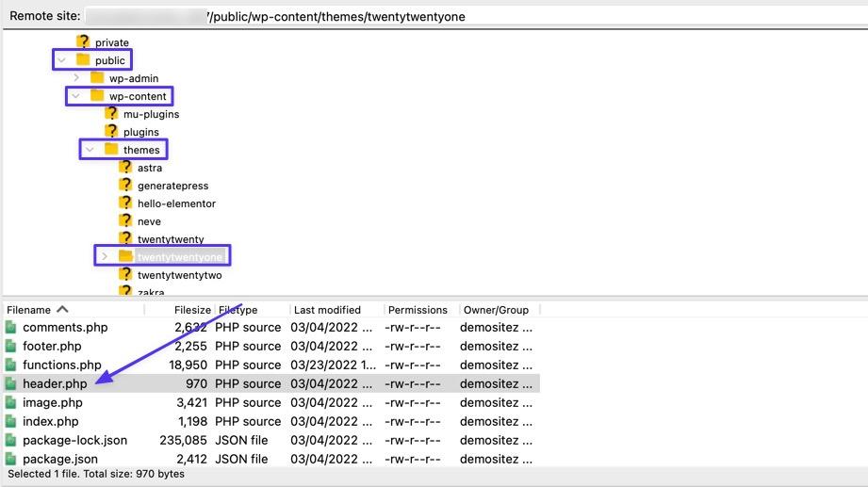
Task: Expand the twentytwentyone folder arrow
Action: [x=105, y=256]
